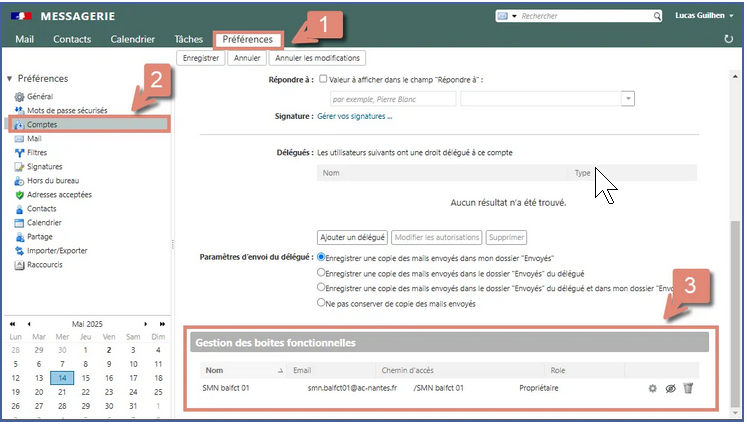Image resolution: width=747 pixels, height=425 pixels.
Task: Choose save copy in delegate's 'Envoyés' folder
Action: pyautogui.click(x=321, y=272)
